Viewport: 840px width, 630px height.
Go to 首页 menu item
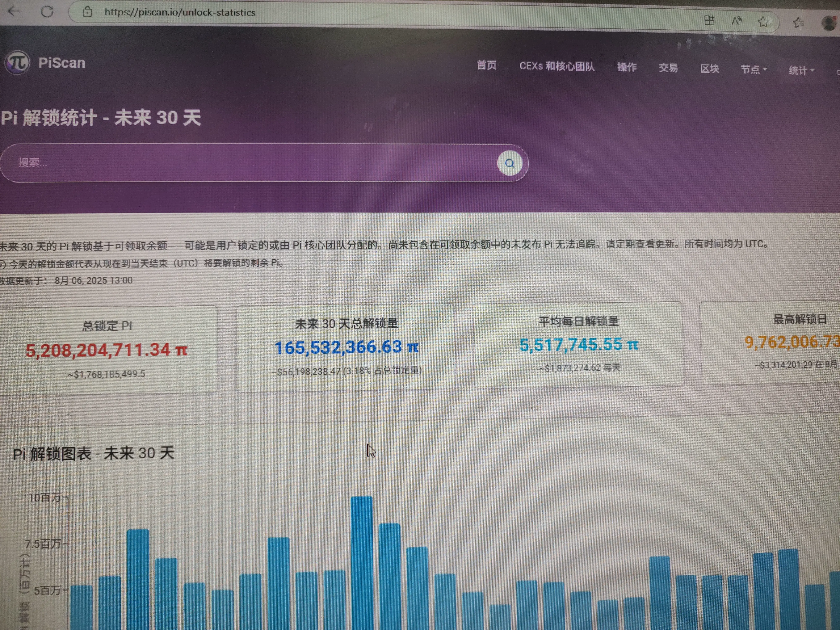[486, 65]
